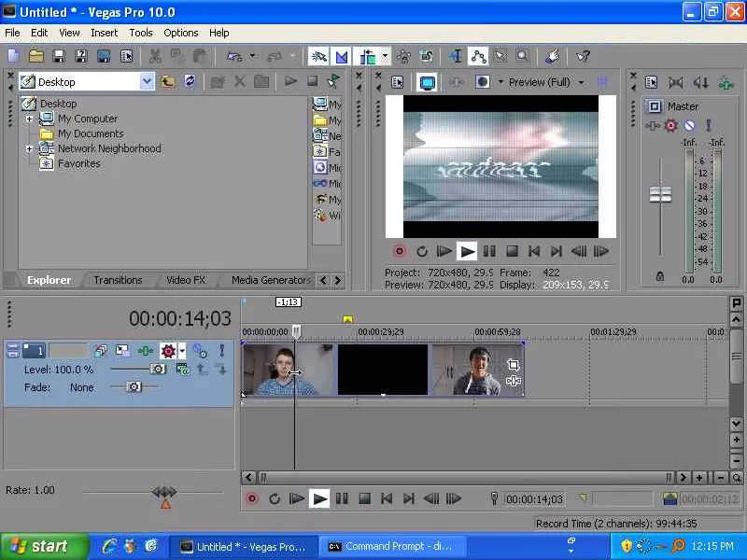Expand the Network Neighborhood tree node
Viewport: 747px width, 560px height.
(30, 148)
